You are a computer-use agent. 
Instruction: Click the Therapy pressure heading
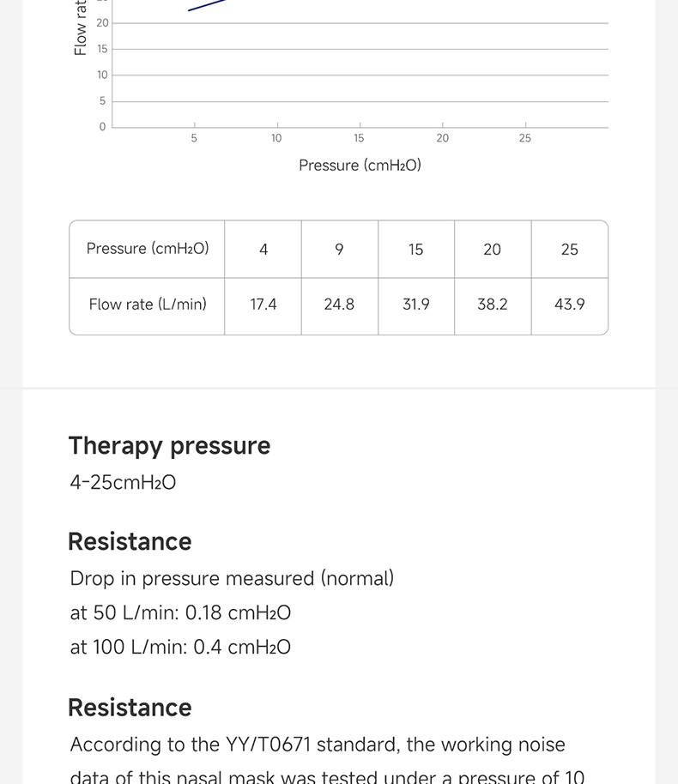pos(169,446)
